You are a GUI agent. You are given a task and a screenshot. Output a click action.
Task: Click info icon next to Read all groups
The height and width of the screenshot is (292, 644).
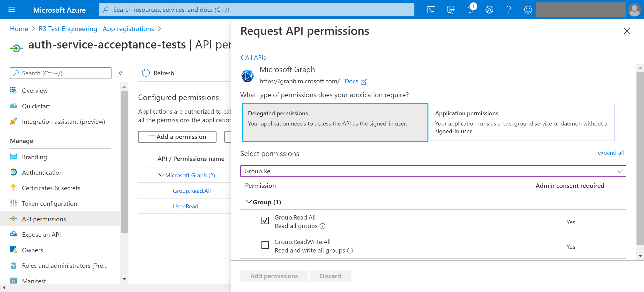click(x=322, y=226)
